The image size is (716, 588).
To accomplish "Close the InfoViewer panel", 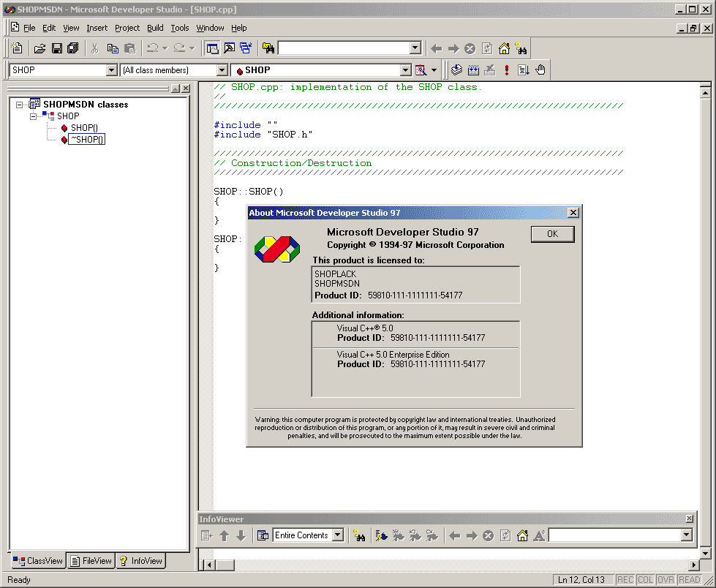I will point(690,519).
